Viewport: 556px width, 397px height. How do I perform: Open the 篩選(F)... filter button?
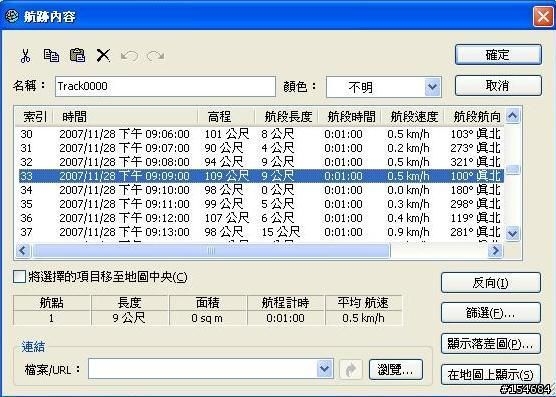491,313
